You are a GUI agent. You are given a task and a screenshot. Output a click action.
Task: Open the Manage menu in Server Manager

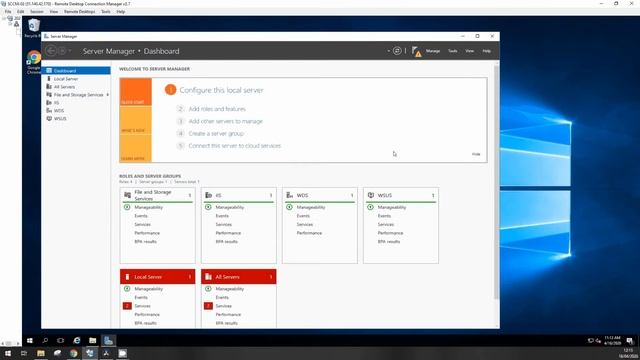(433, 51)
